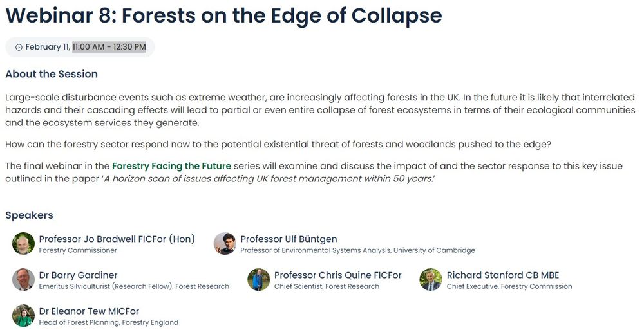Click Professor Ulf Büntgen's profile picture
Viewport: 644px width, 330px height.
tap(225, 243)
